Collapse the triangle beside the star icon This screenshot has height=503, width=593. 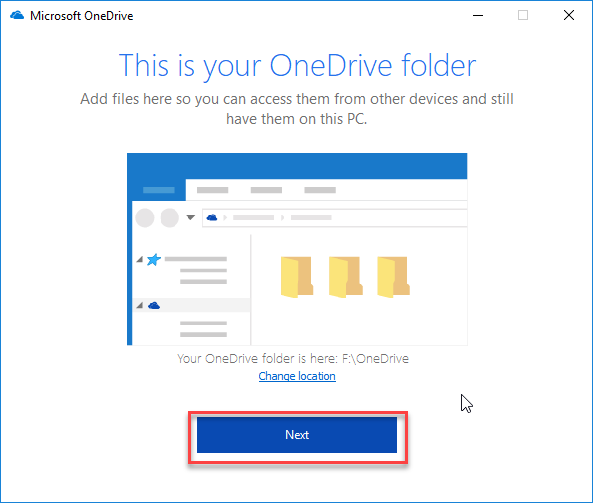(x=140, y=259)
